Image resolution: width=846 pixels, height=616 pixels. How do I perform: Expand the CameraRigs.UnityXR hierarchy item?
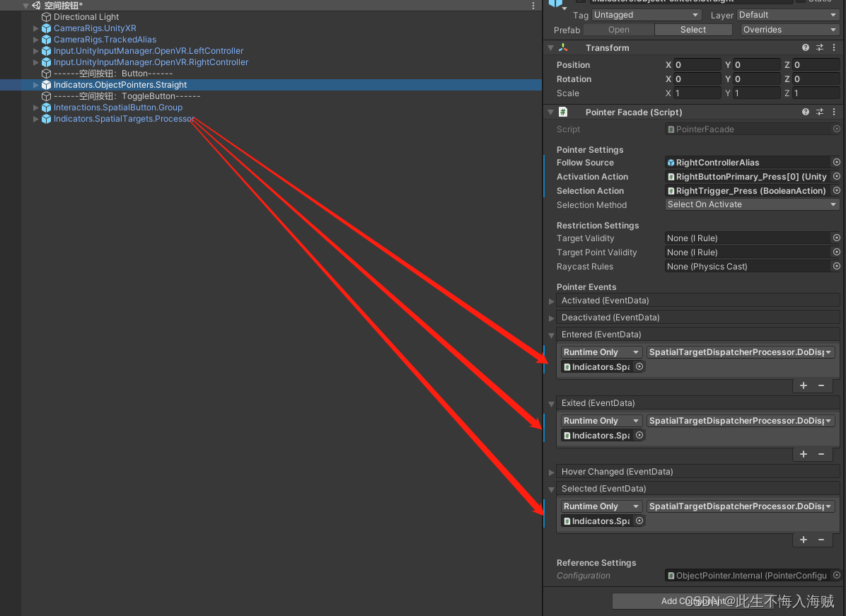click(x=34, y=28)
